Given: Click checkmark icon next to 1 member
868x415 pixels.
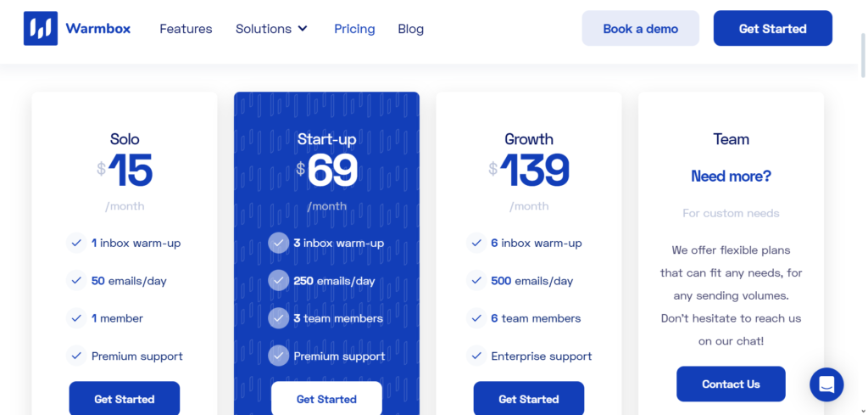Looking at the screenshot, I should (76, 318).
